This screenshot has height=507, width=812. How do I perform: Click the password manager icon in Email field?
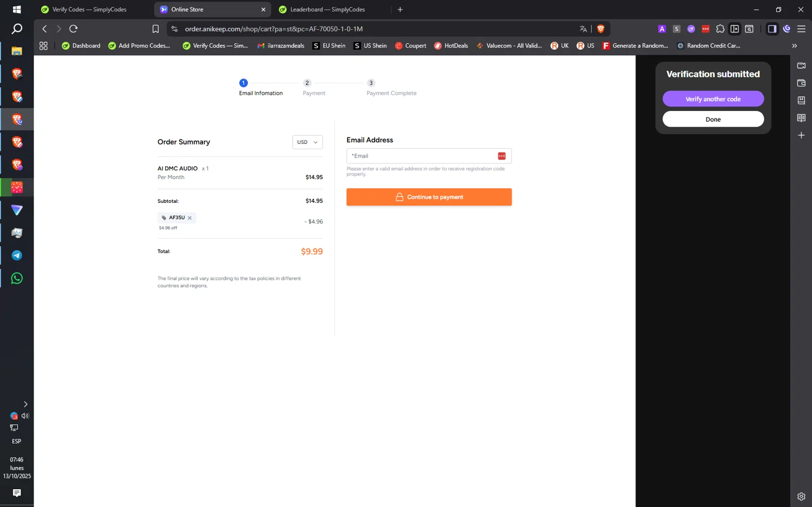coord(502,156)
